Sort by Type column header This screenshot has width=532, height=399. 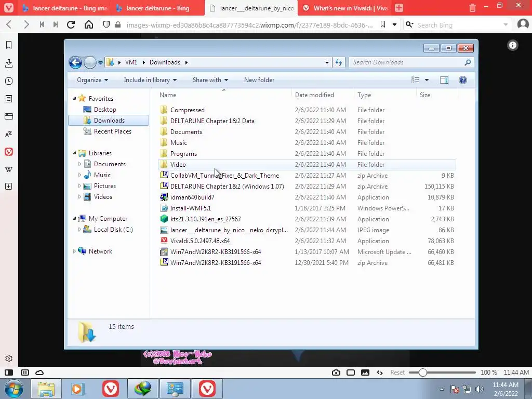pos(364,95)
